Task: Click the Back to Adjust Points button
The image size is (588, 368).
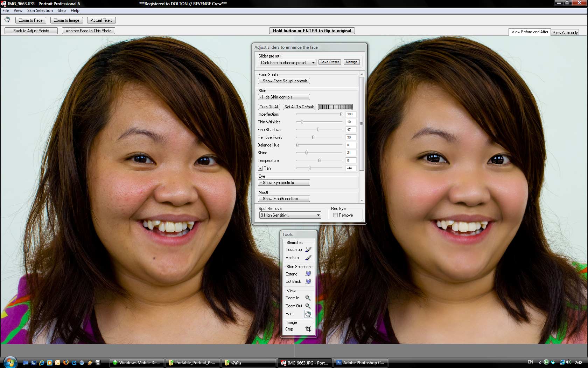Action: point(31,31)
